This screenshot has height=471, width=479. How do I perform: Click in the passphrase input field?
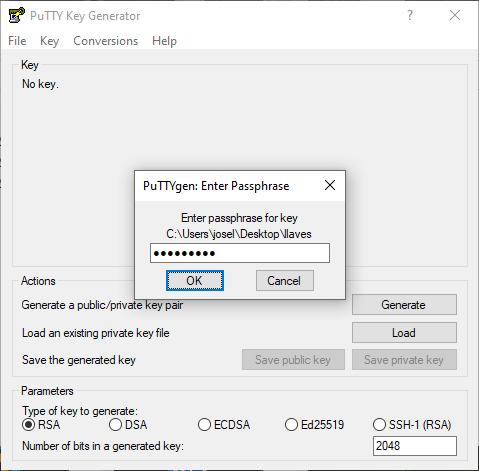click(240, 253)
